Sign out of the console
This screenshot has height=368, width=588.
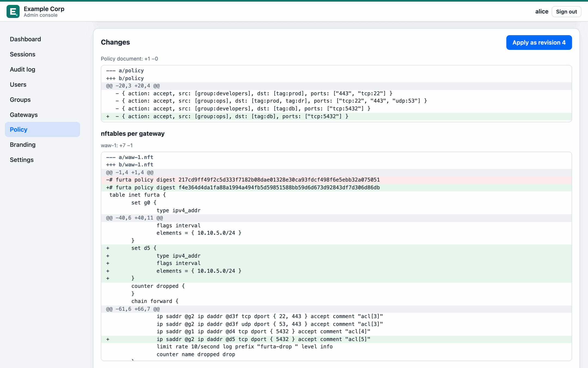[x=566, y=12]
